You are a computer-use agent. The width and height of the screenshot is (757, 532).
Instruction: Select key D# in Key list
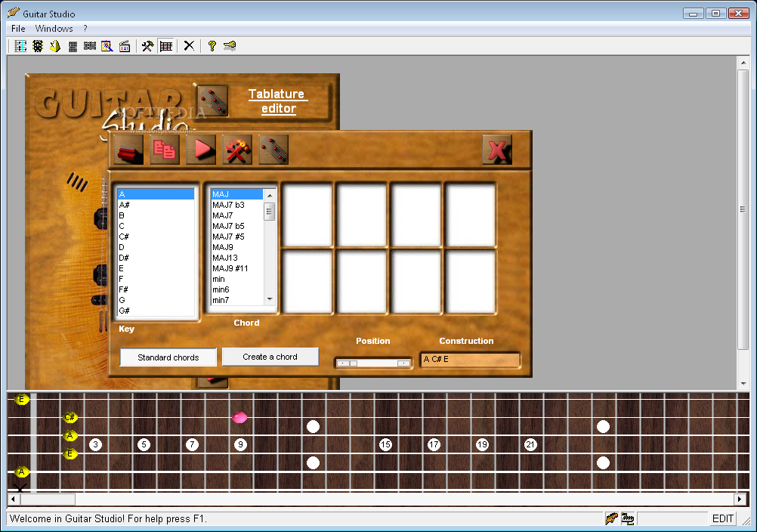click(156, 258)
